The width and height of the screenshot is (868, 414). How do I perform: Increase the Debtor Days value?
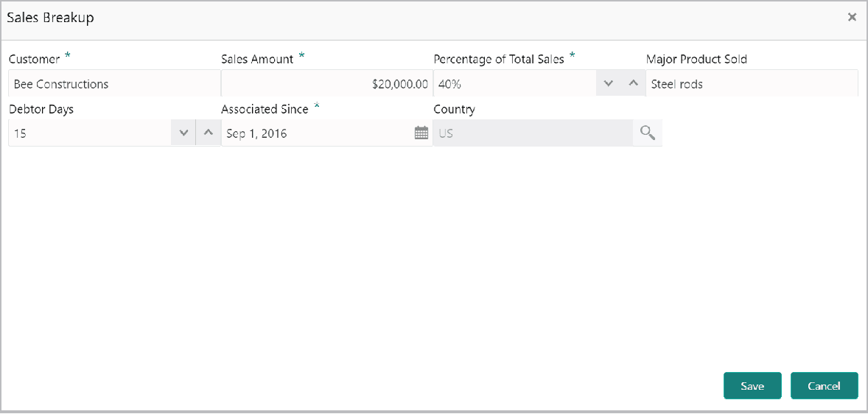coord(208,133)
